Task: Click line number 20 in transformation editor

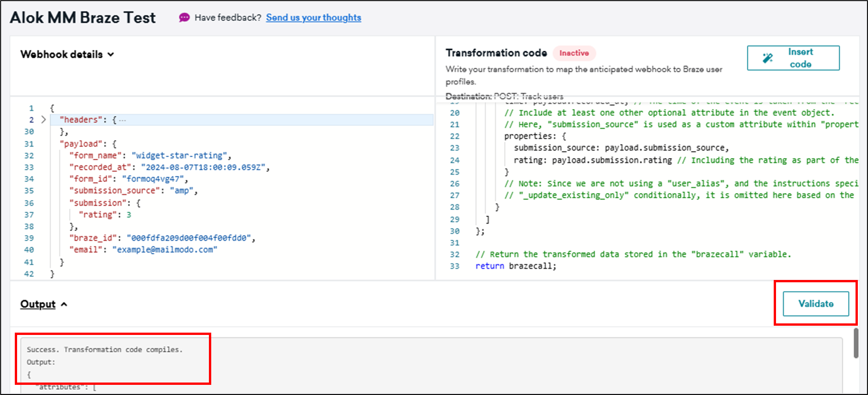Action: 454,113
